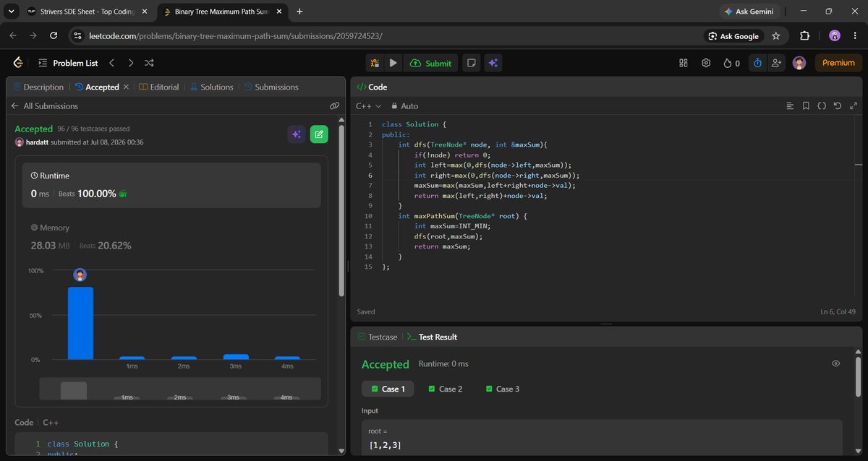The image size is (868, 461).
Task: Select the Accepted tab
Action: (96, 87)
